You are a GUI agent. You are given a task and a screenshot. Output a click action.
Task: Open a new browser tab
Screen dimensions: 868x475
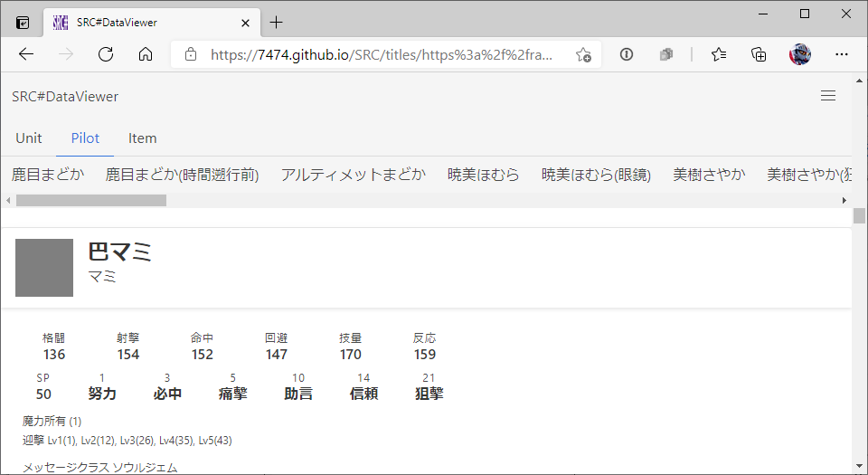276,22
